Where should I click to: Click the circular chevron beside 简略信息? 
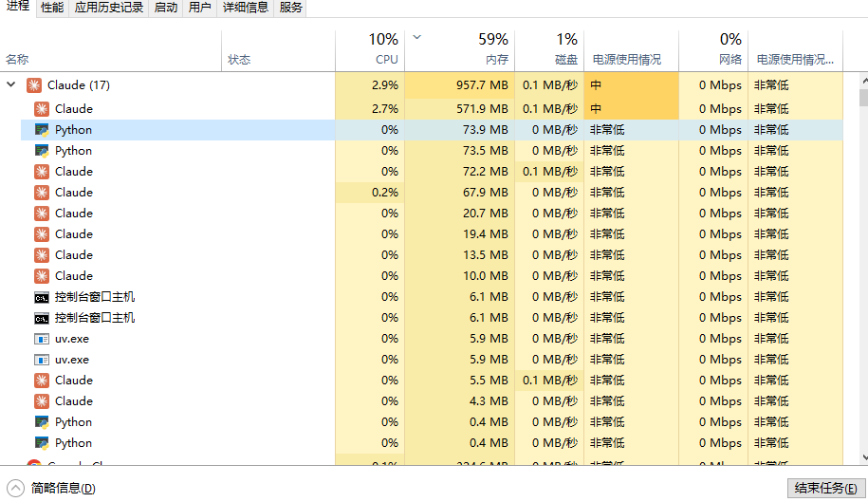click(x=14, y=488)
